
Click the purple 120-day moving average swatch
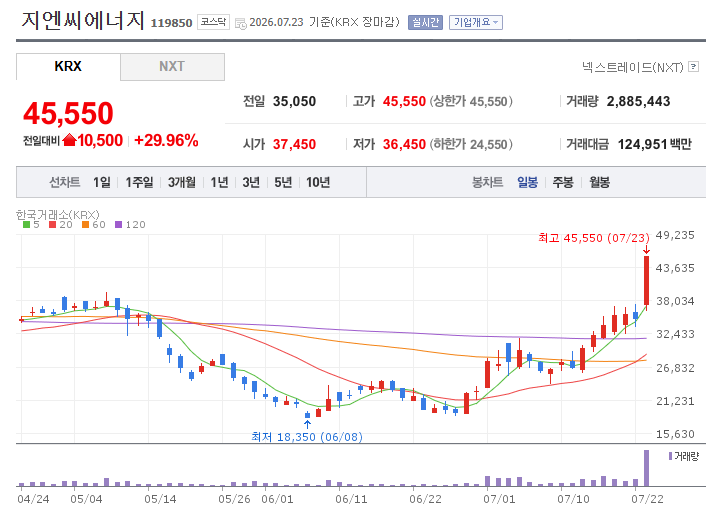click(x=118, y=224)
